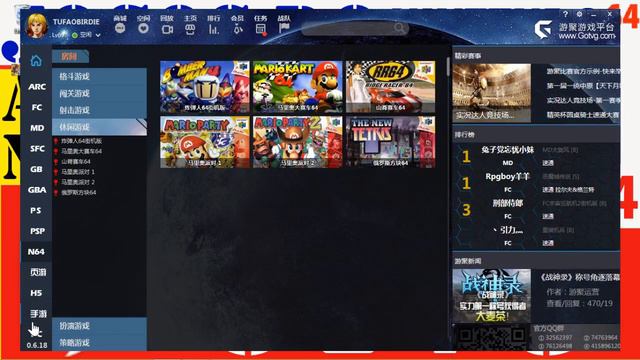Open the 战神录 news banner image
This screenshot has width=640, height=360.
pyautogui.click(x=492, y=296)
